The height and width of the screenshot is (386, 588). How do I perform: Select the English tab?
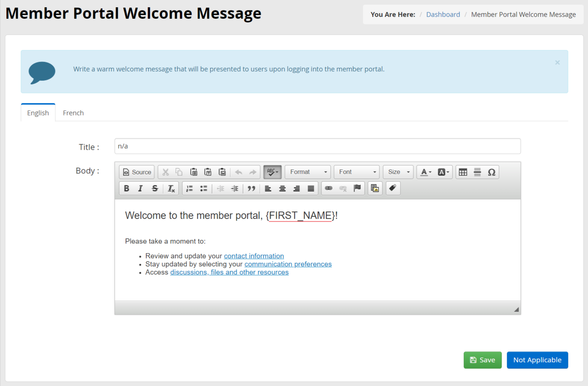pyautogui.click(x=38, y=113)
